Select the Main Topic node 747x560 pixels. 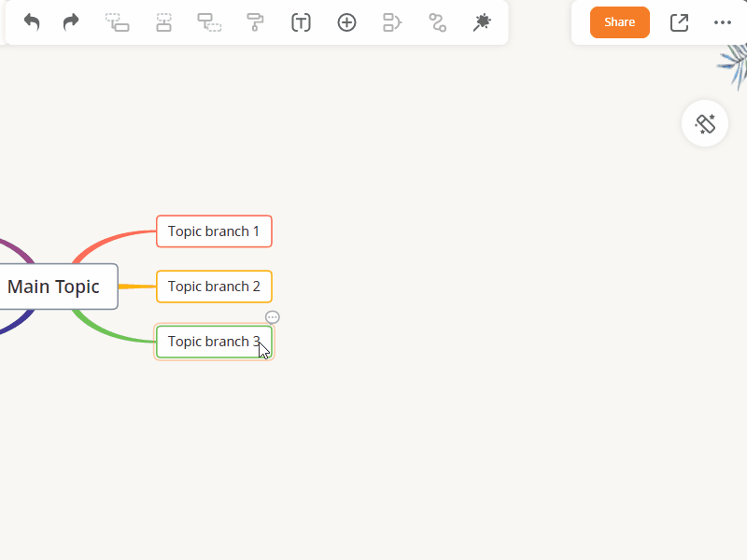[54, 287]
